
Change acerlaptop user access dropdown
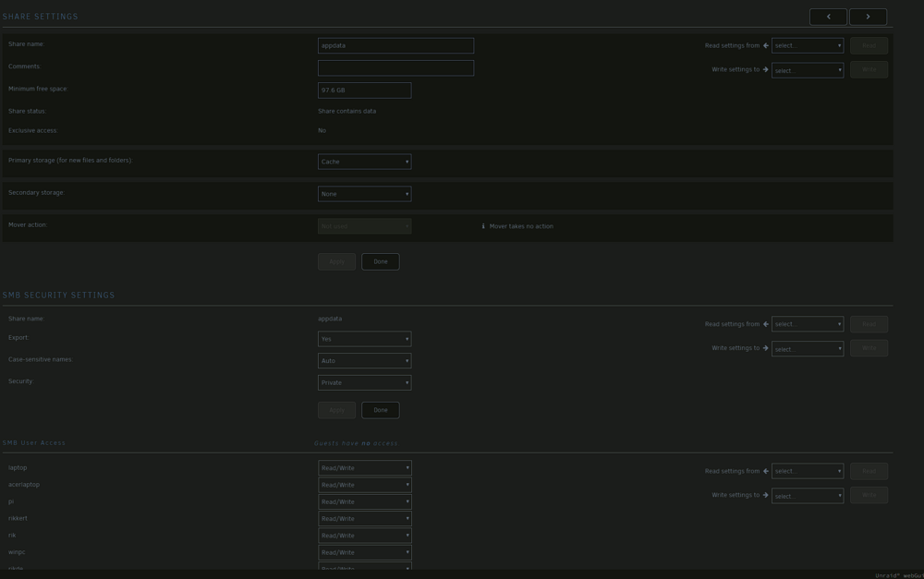(x=364, y=485)
